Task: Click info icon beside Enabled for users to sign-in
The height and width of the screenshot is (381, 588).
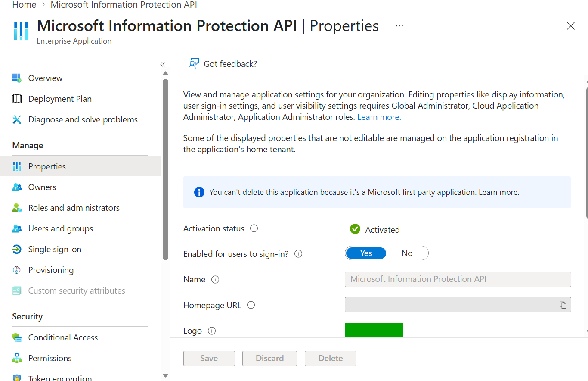Action: [x=298, y=254]
